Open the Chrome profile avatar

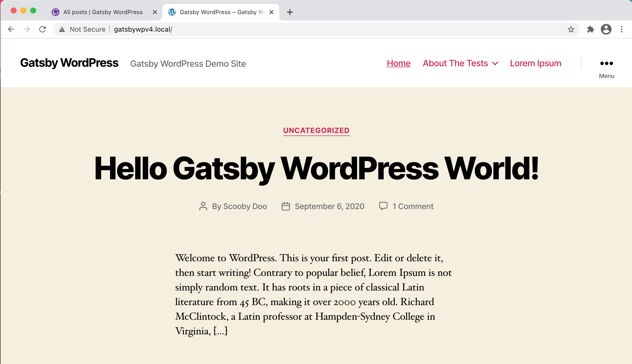[606, 29]
